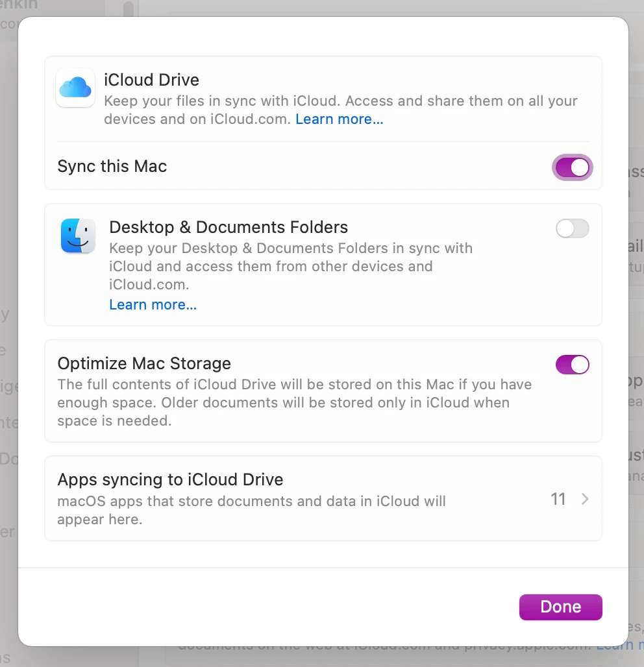Click the iCloud Drive cloud icon

pos(75,88)
